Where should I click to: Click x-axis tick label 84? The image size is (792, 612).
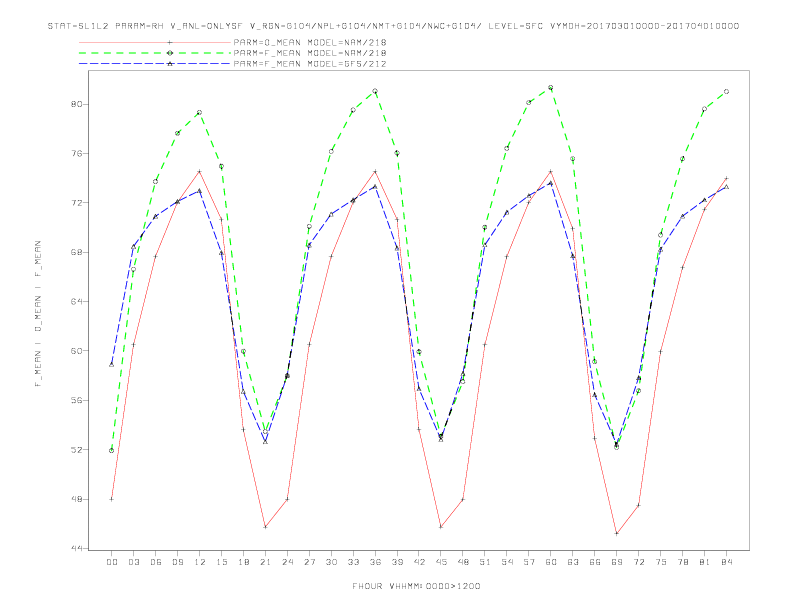pos(726,562)
